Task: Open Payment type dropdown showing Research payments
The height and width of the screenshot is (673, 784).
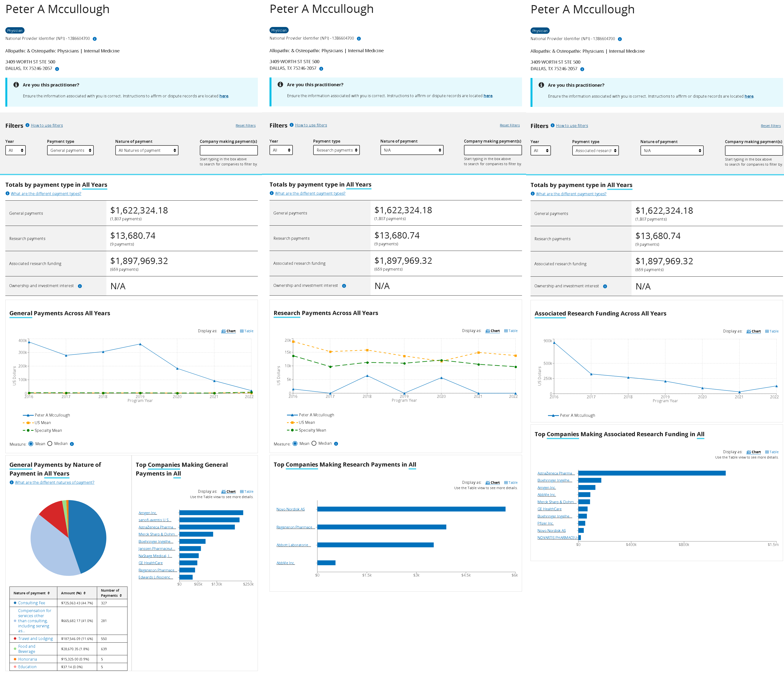Action: pos(336,150)
